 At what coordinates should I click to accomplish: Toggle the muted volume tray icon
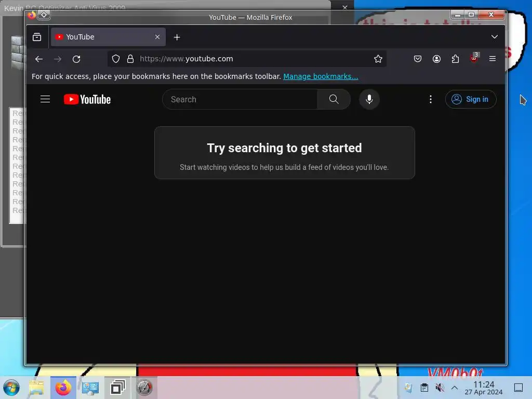pyautogui.click(x=440, y=388)
